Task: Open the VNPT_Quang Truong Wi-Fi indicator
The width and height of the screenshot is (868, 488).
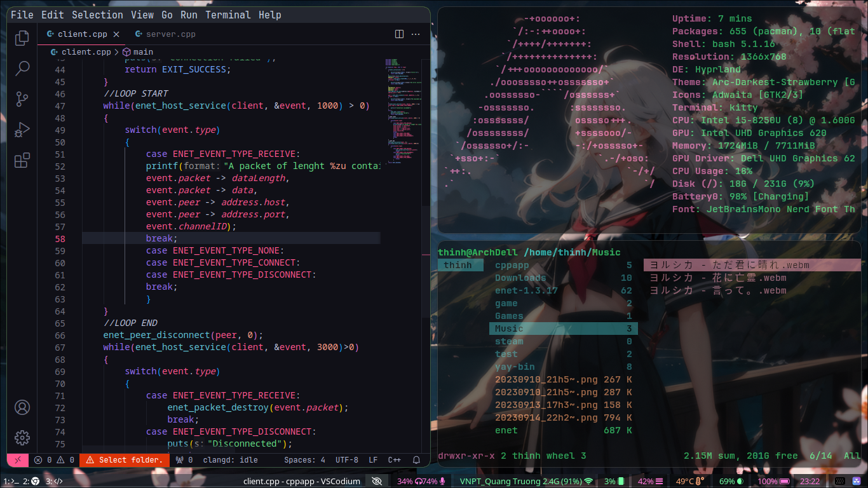Action: tap(526, 481)
